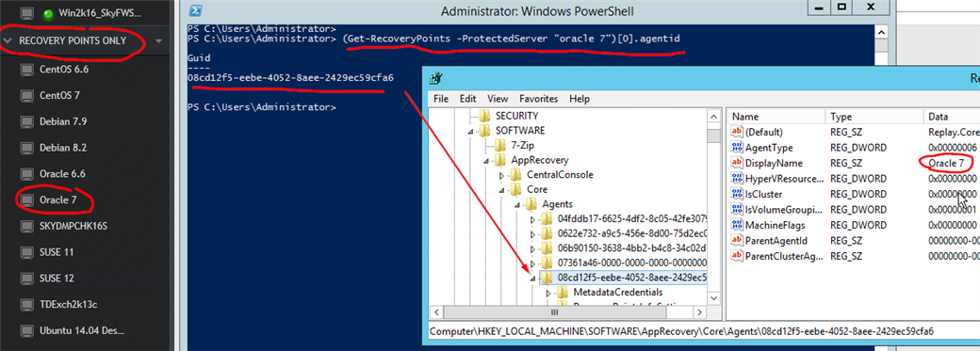
Task: Select the DisplayName registry value
Action: coord(774,163)
